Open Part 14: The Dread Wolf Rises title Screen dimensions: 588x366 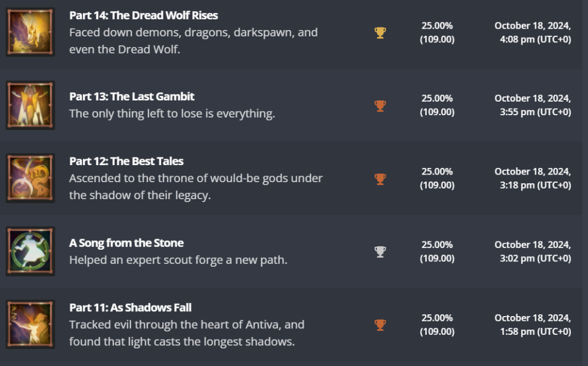click(x=143, y=16)
